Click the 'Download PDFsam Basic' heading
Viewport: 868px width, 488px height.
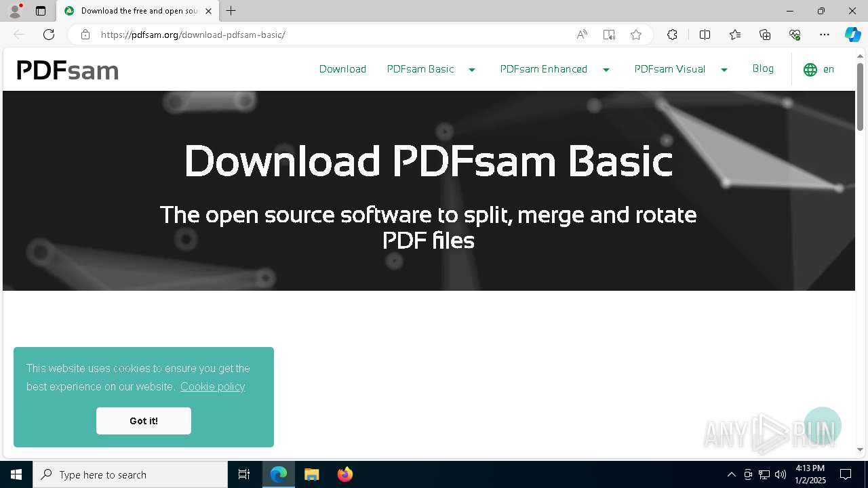pyautogui.click(x=429, y=161)
